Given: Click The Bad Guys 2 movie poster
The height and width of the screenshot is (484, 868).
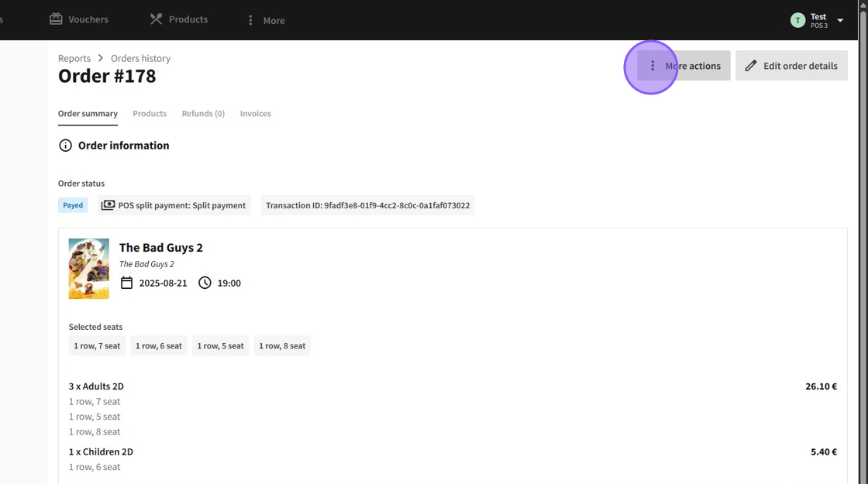Looking at the screenshot, I should click(88, 269).
